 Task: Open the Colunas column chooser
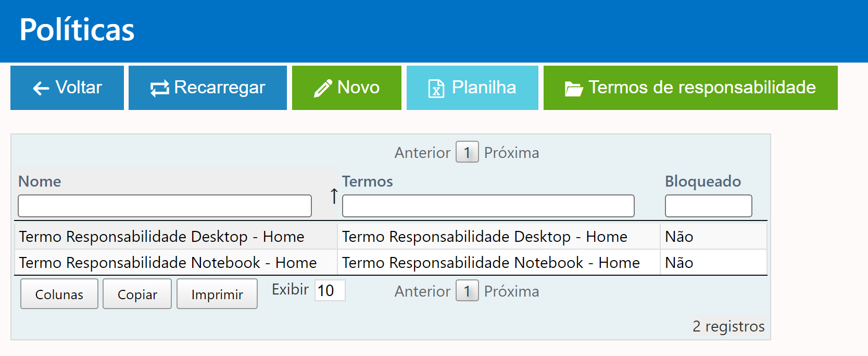(x=59, y=294)
